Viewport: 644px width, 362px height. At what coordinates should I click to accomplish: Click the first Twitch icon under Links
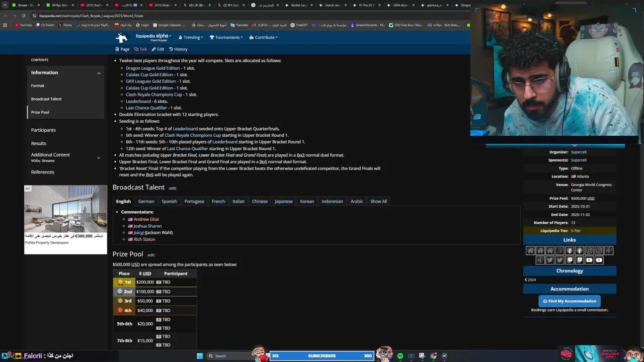tap(570, 260)
